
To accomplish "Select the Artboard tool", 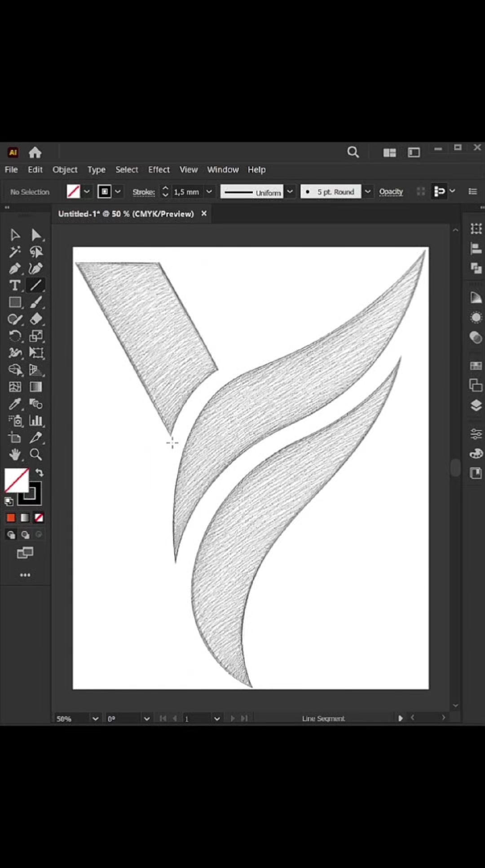I will (15, 438).
